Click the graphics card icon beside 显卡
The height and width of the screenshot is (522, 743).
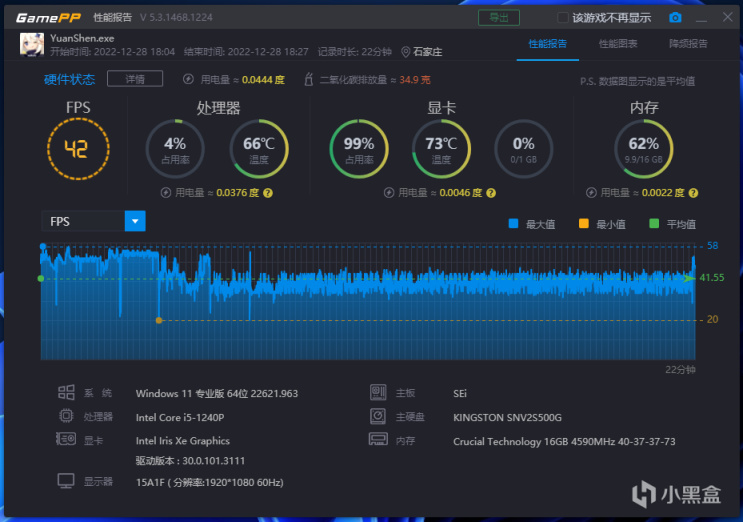[66, 439]
